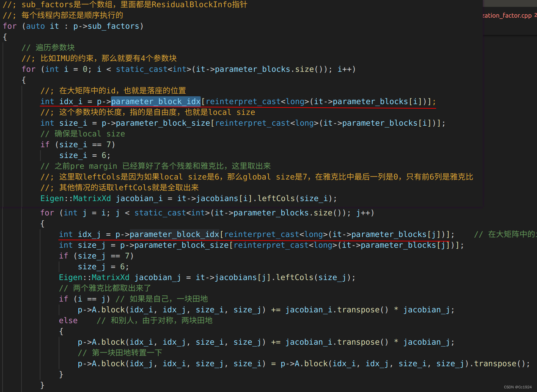Click the 'Eigen::MatrixXd jacobian_j' declaration
537x392 pixels.
click(x=207, y=277)
